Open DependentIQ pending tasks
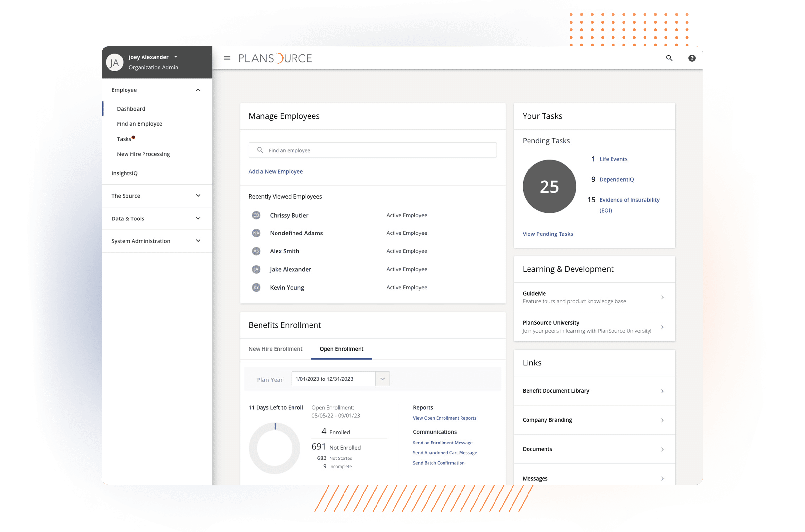 616,180
